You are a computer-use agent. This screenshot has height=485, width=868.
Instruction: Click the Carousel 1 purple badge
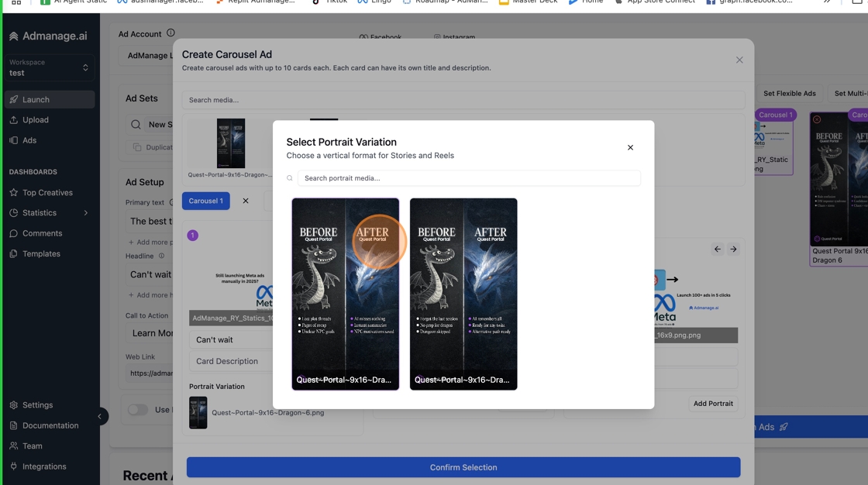pyautogui.click(x=776, y=115)
